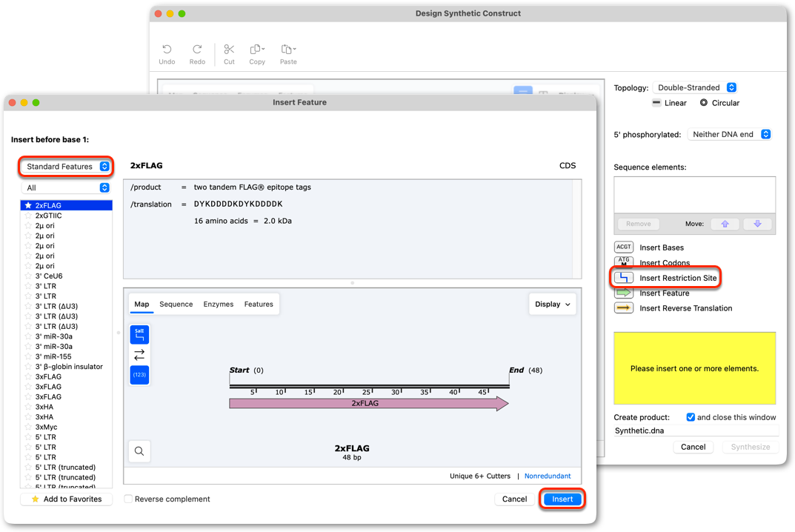Open the Double-Stranded topology dropdown
This screenshot has height=532, width=795.
pyautogui.click(x=695, y=87)
